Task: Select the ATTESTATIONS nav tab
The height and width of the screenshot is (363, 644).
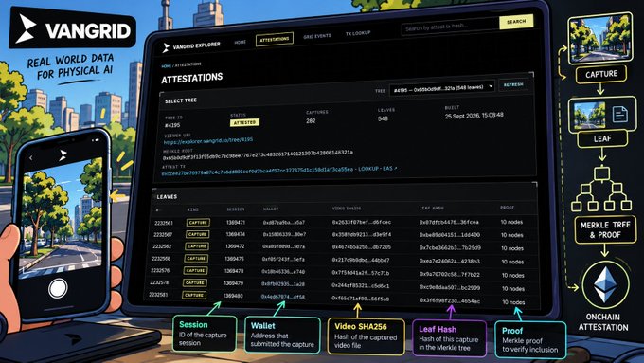Action: (x=275, y=39)
